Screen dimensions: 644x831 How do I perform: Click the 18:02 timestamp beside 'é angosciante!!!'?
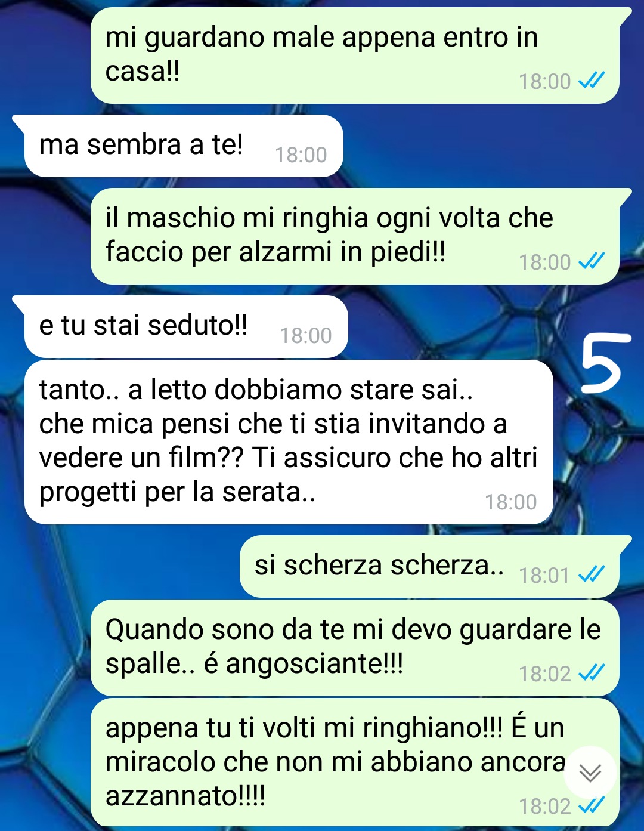coord(544,674)
